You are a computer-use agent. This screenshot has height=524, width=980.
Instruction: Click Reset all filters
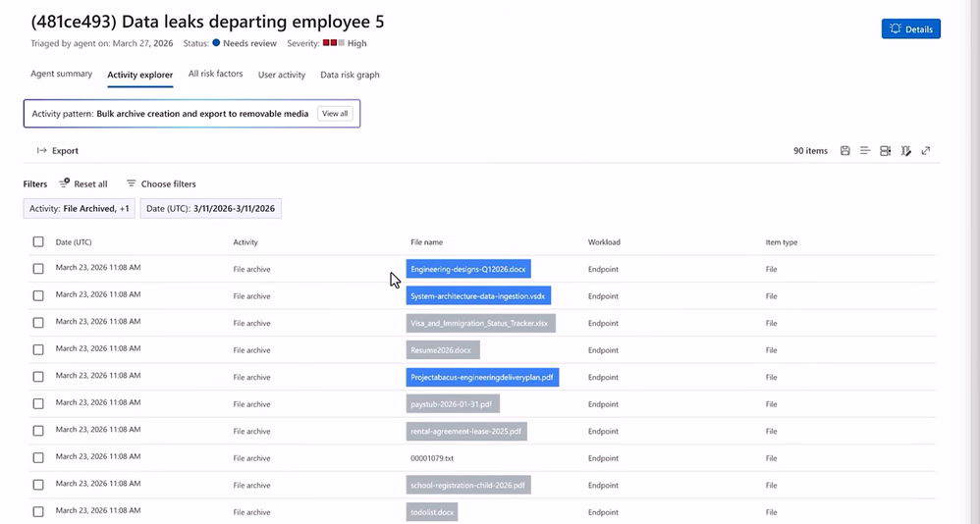(x=83, y=183)
